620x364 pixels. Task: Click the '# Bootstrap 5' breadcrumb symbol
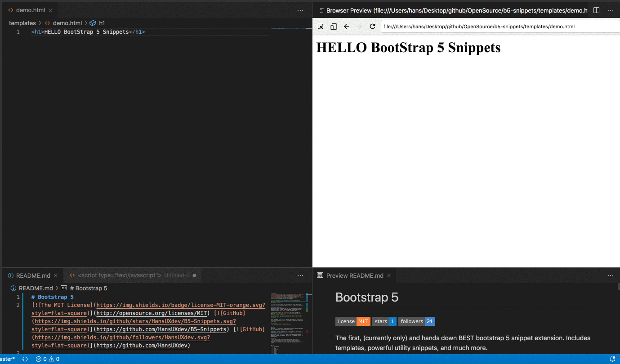click(x=89, y=288)
